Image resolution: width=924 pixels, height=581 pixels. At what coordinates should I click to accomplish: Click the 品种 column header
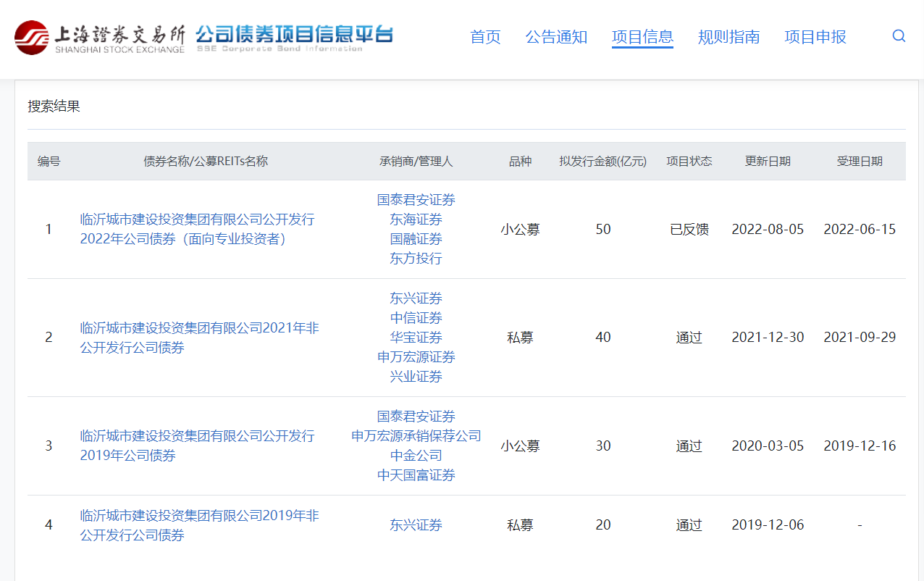(520, 162)
